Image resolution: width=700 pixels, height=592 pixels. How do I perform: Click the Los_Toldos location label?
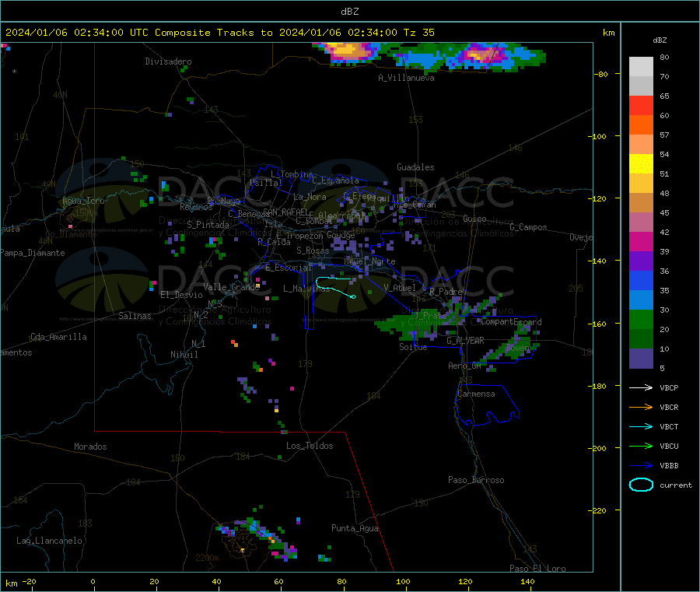click(x=310, y=446)
